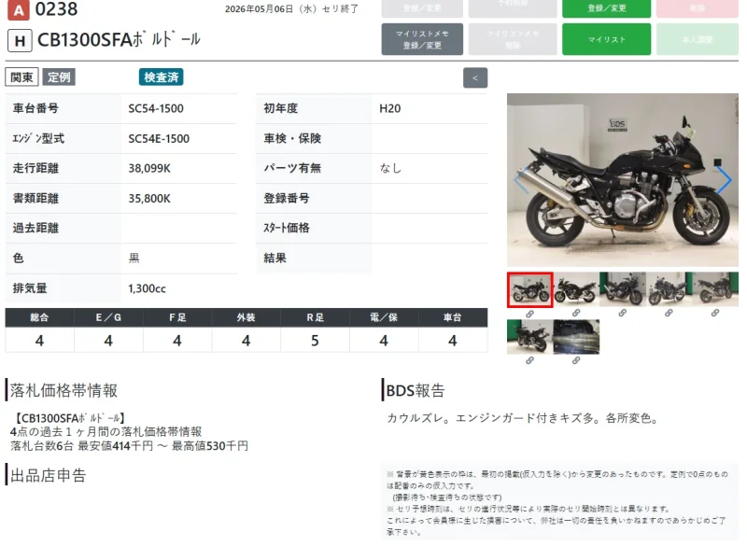This screenshot has width=747, height=560.
Task: Select mileage value "38,099K"
Action: tap(149, 169)
